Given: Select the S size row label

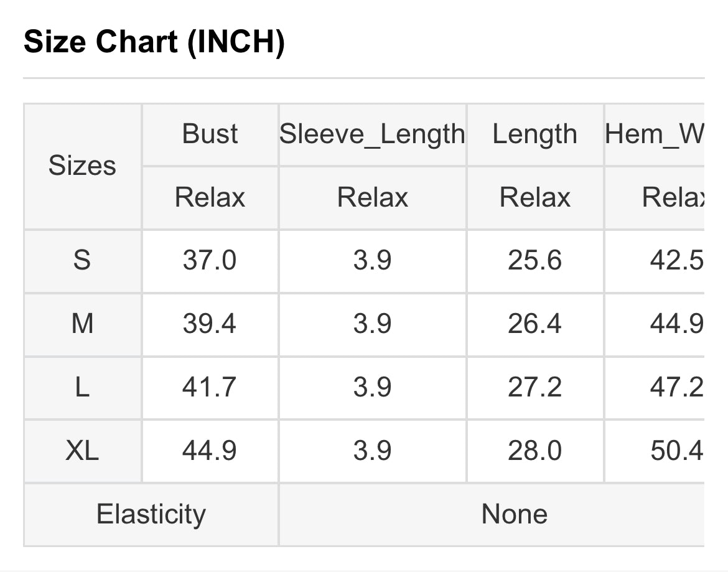Looking at the screenshot, I should tap(82, 260).
